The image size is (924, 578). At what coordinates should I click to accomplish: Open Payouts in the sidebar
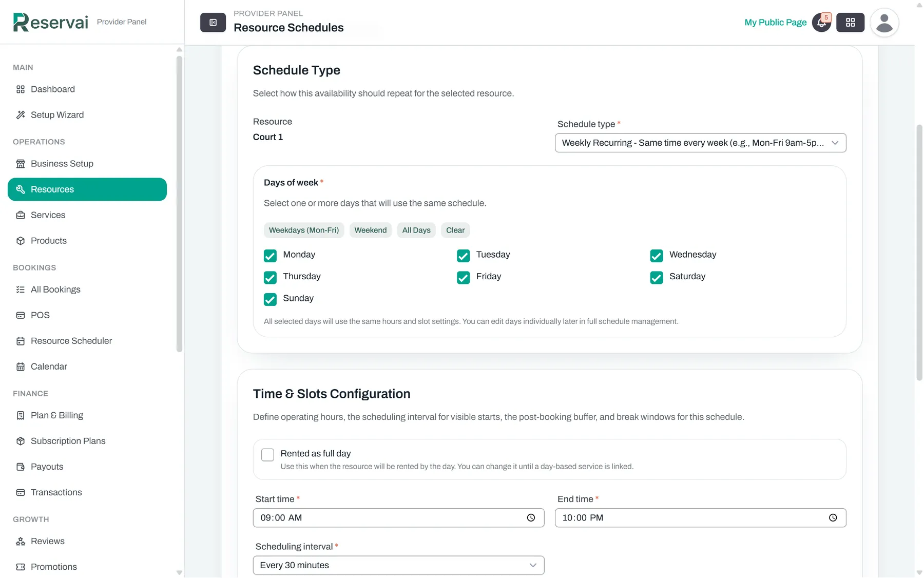coord(87,467)
